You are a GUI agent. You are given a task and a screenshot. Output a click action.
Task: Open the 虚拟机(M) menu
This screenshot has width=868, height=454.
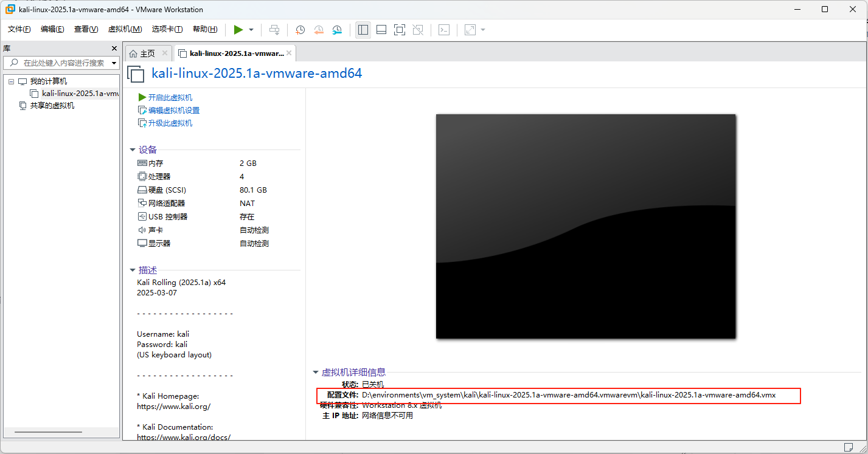pyautogui.click(x=125, y=29)
